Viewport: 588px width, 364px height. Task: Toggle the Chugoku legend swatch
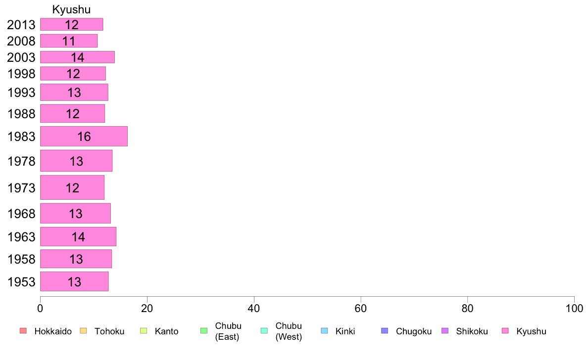385,331
